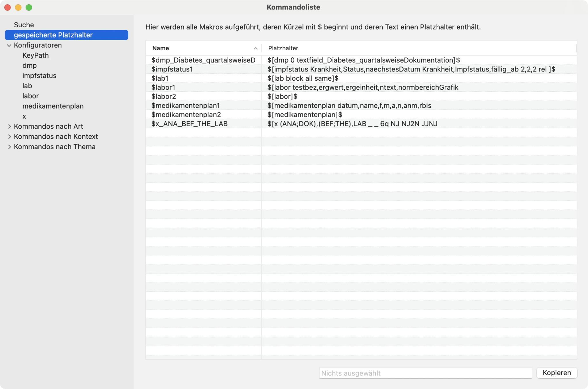
Task: Expand Kommandos nach Thema
Action: click(x=9, y=147)
